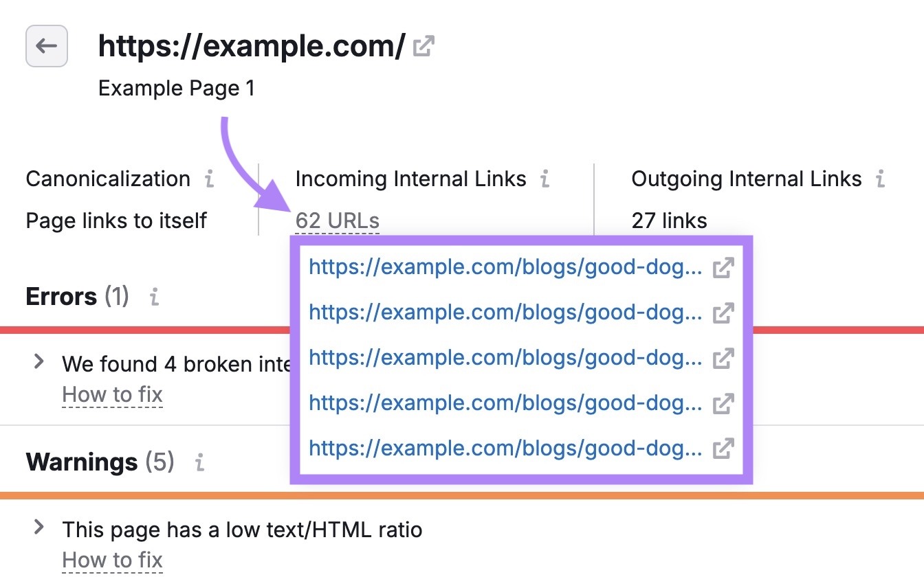Click the external link icon on the last URL

click(723, 448)
